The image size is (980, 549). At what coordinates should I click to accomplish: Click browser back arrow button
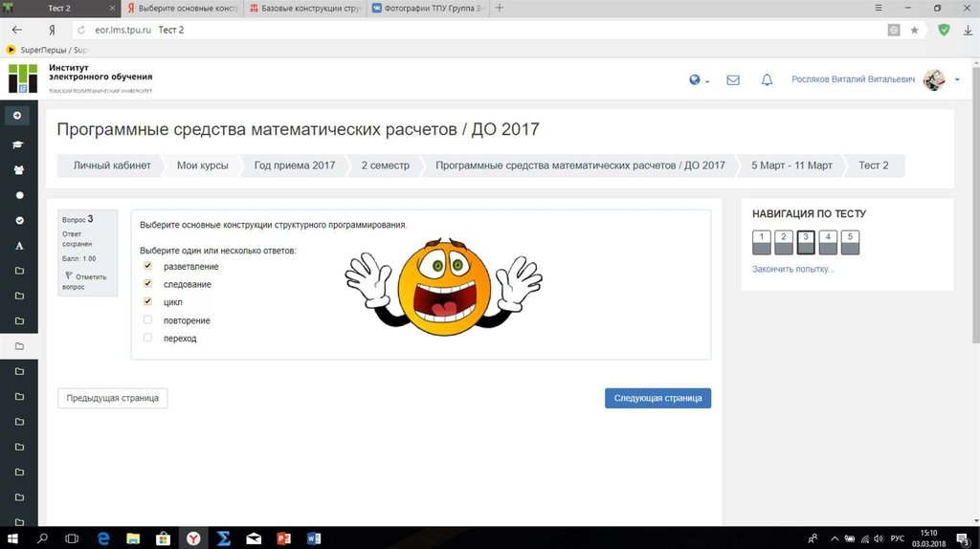point(17,30)
